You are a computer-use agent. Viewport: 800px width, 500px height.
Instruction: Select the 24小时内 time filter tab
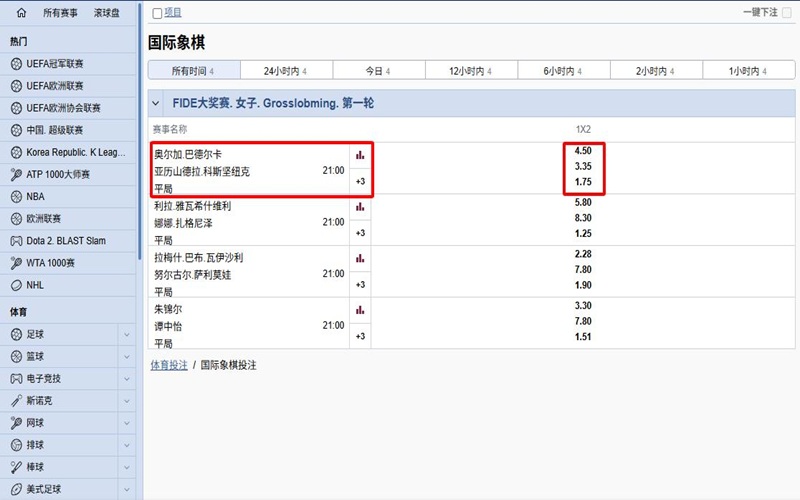click(x=286, y=70)
